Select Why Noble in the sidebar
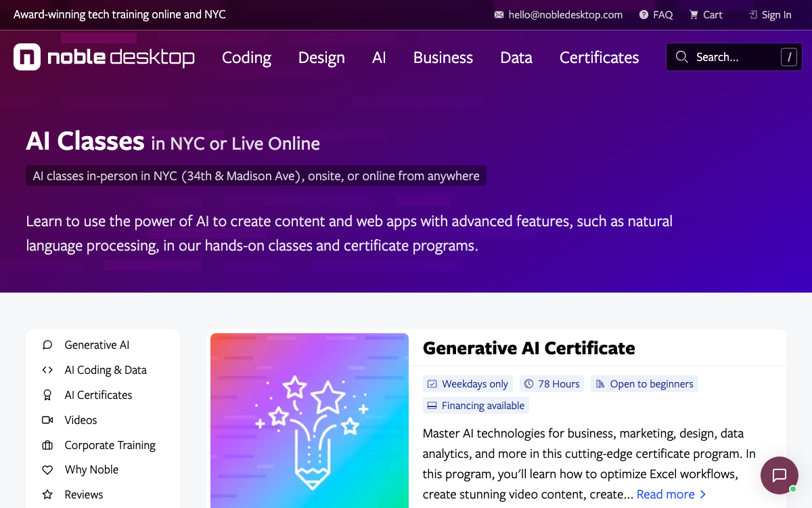 click(91, 470)
